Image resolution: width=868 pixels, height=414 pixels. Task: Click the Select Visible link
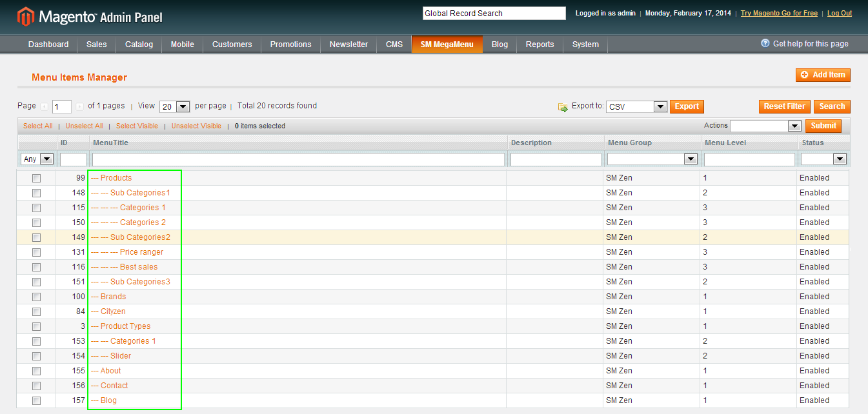pyautogui.click(x=137, y=126)
